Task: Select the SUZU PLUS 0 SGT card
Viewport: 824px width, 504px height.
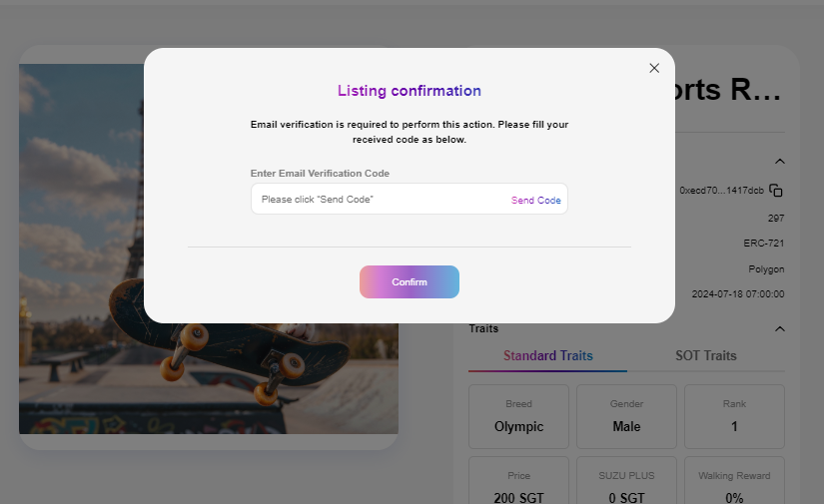Action: [626, 483]
